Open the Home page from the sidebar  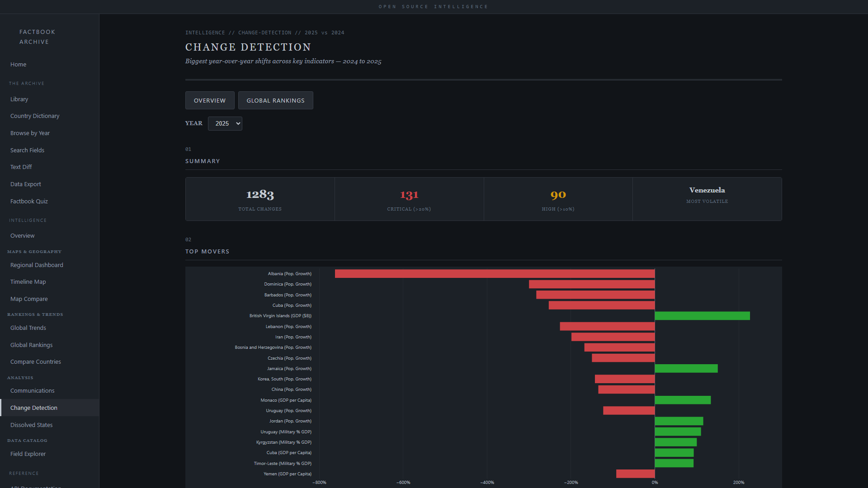click(x=18, y=64)
